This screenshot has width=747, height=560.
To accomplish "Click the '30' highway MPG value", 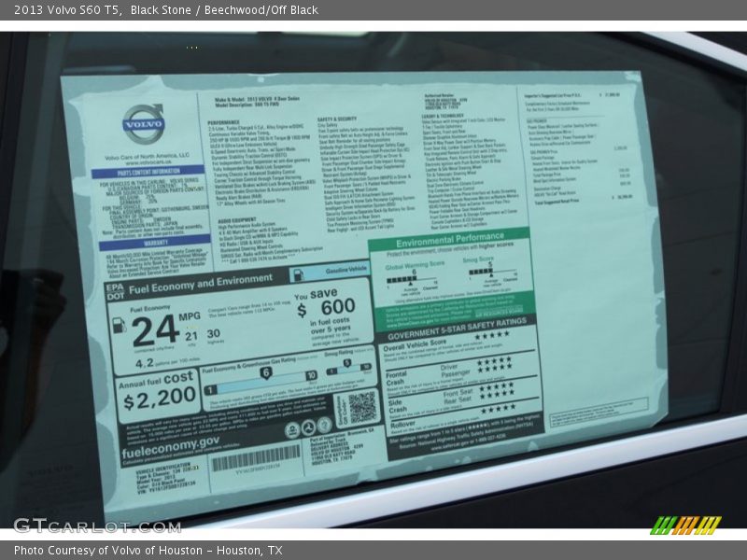I will click(x=214, y=333).
